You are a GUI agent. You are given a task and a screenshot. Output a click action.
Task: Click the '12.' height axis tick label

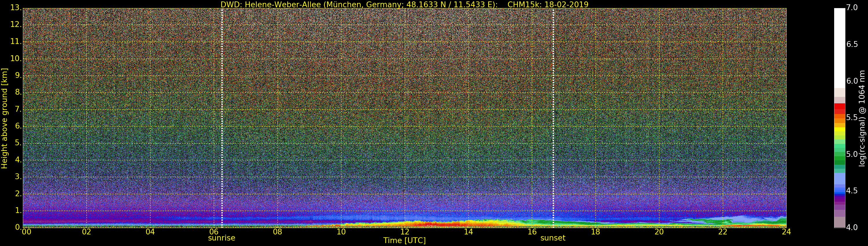click(16, 25)
